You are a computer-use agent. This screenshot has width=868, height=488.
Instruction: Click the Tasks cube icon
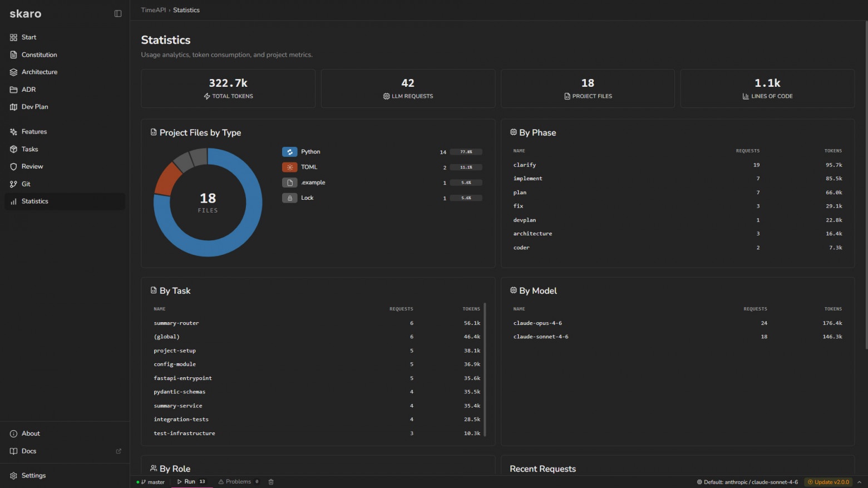[13, 149]
